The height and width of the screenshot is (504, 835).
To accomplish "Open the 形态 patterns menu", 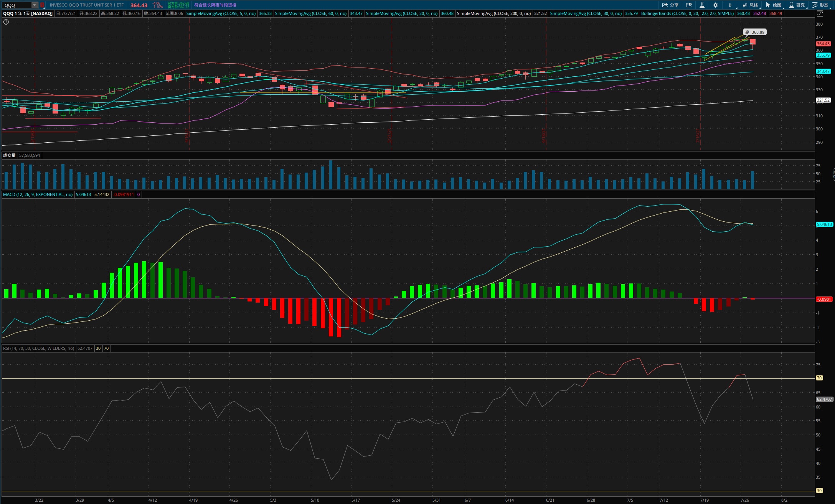I will click(x=820, y=5).
